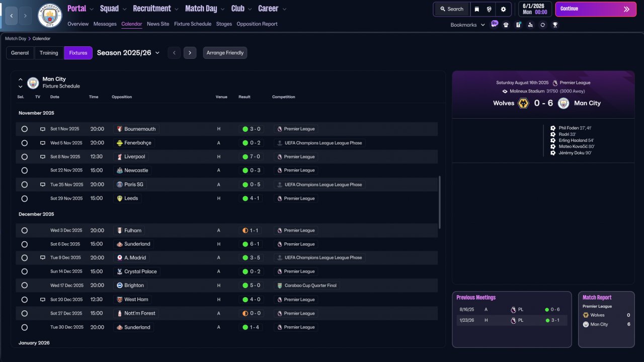
Task: Click the trophy icon in the bookmarks bar
Action: pyautogui.click(x=555, y=25)
